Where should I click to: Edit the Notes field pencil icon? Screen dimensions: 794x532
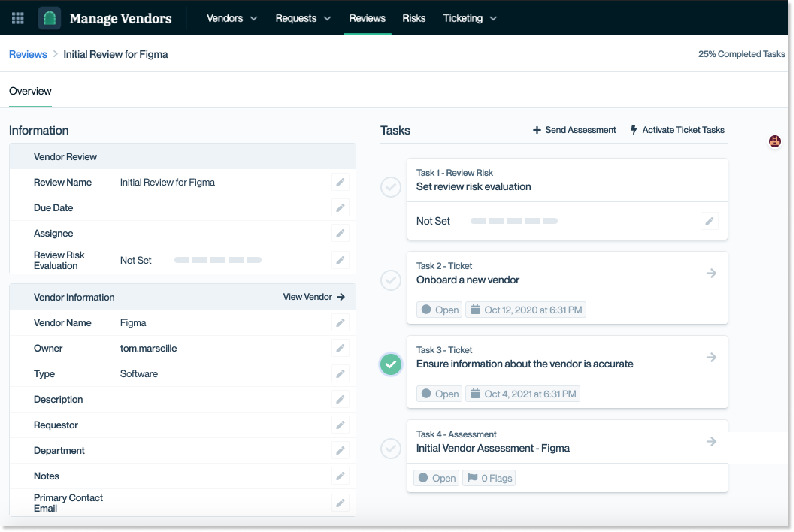340,476
